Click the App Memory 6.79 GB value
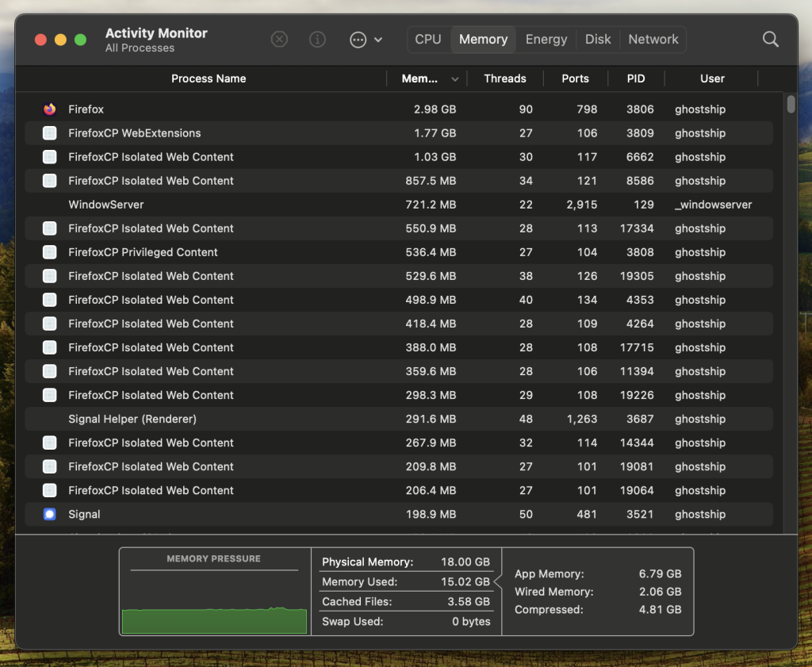The image size is (812, 667). coord(661,573)
